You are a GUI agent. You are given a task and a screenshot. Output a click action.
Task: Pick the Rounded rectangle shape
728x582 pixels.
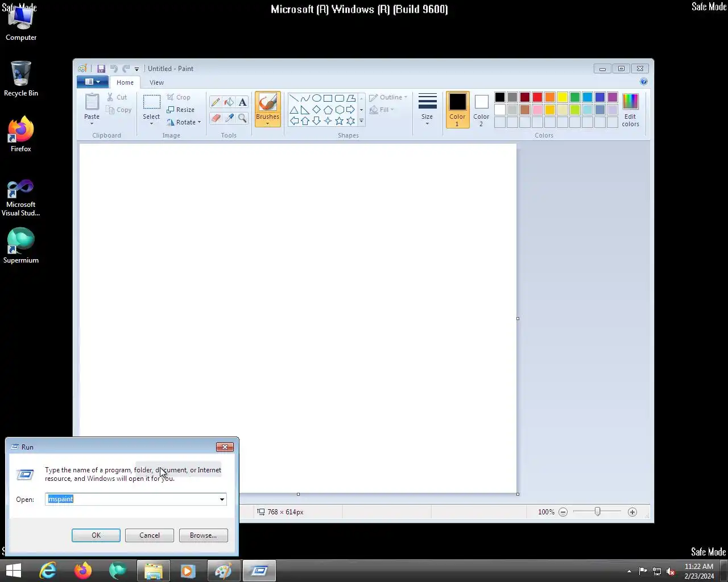point(340,98)
